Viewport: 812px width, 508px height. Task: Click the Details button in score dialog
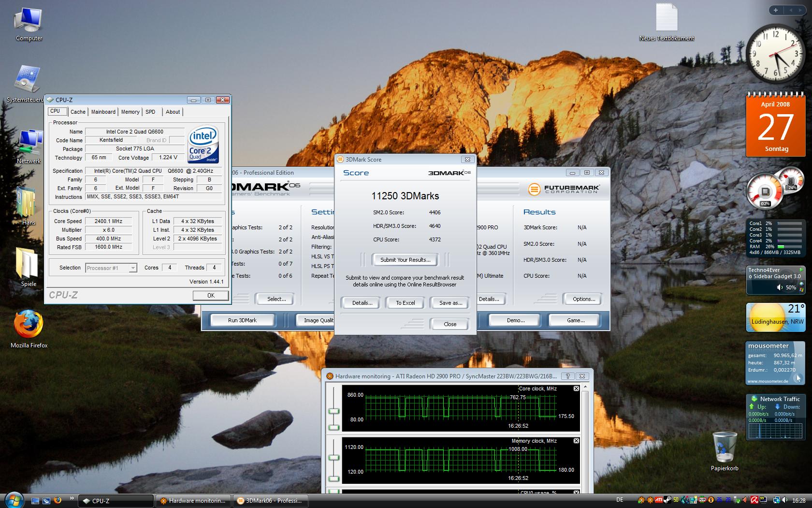(362, 303)
